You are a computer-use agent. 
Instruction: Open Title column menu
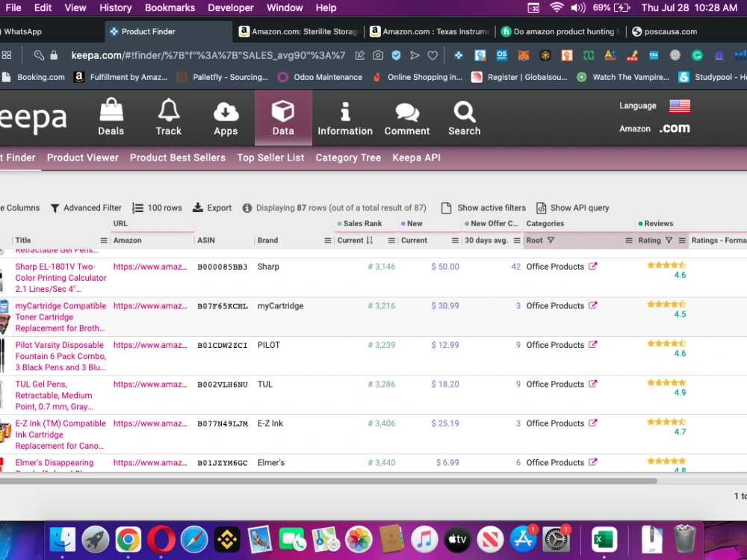tap(103, 240)
